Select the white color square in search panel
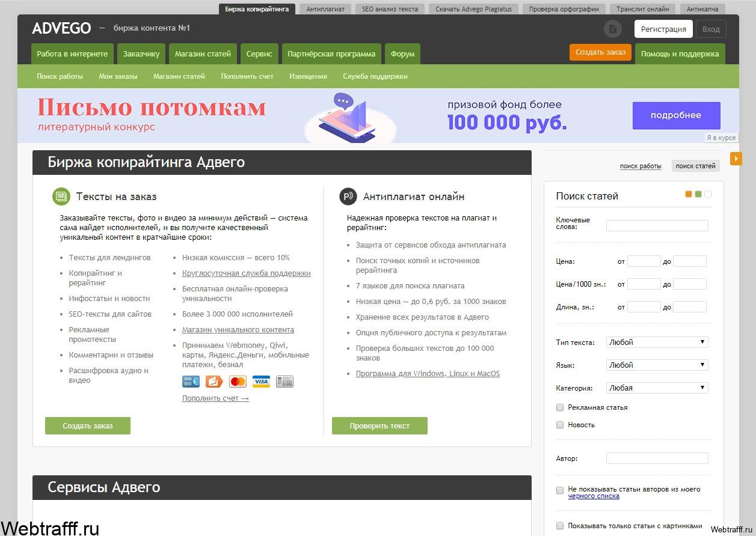756x536 pixels. 708,194
